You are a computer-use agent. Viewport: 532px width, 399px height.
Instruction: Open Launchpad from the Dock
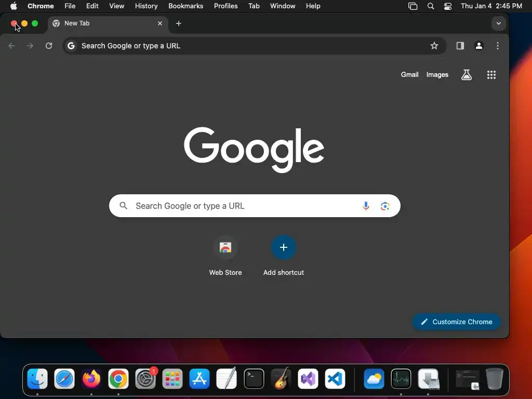172,379
